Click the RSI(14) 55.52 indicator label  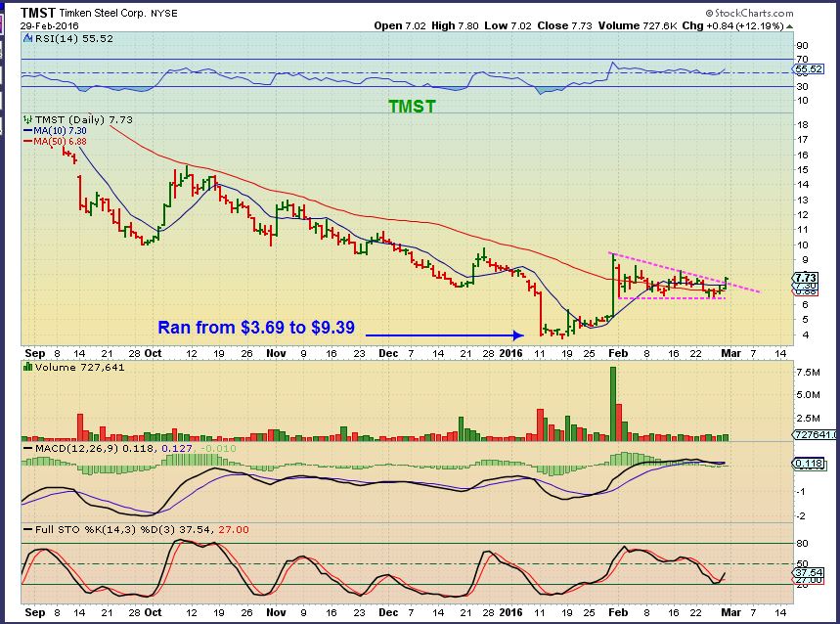(74, 38)
